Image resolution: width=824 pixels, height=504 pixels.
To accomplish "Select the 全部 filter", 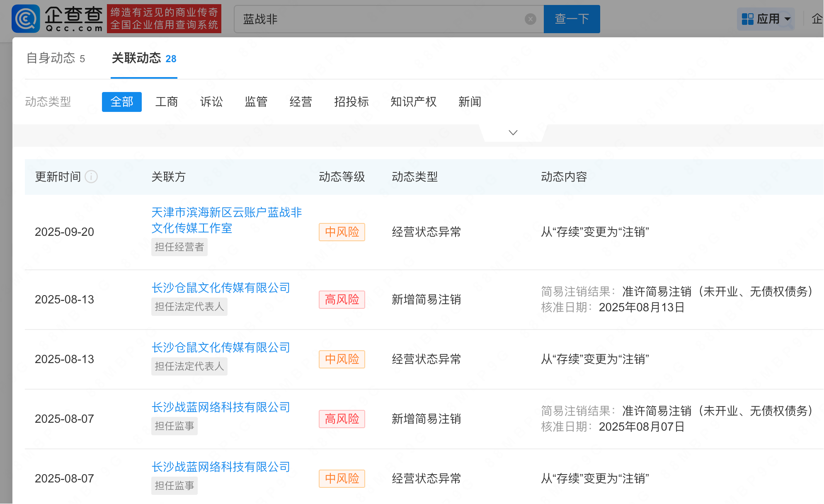I will [121, 102].
